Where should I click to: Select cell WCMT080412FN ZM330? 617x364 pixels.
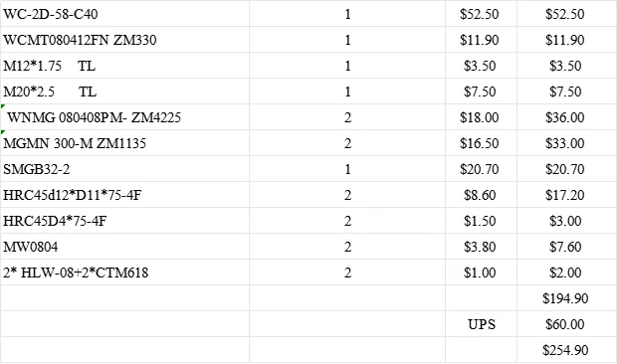(x=124, y=40)
